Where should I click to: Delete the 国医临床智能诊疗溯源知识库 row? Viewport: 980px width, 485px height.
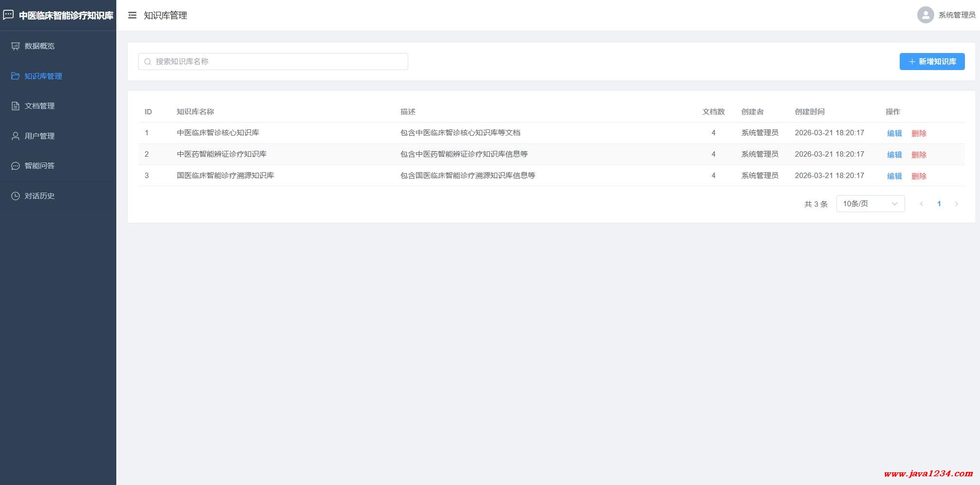(x=919, y=176)
